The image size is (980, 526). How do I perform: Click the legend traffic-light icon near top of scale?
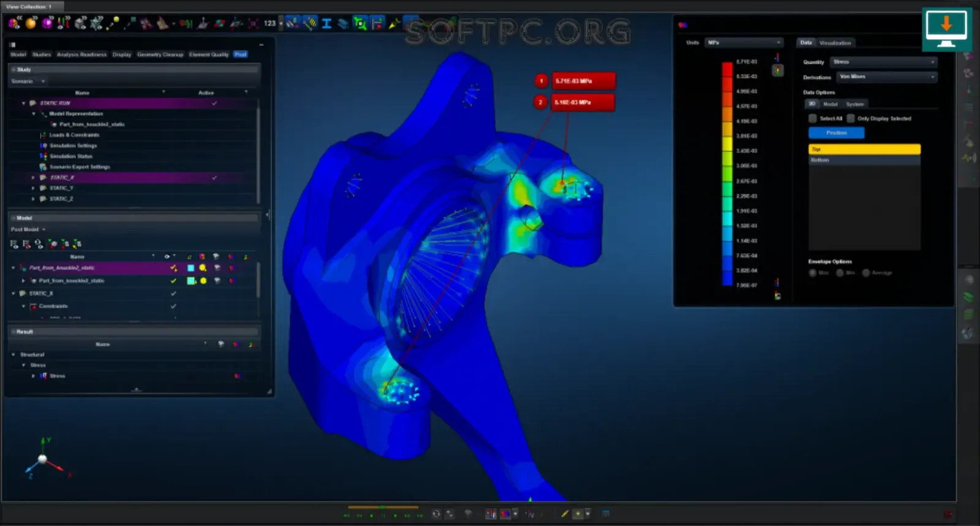pyautogui.click(x=777, y=71)
